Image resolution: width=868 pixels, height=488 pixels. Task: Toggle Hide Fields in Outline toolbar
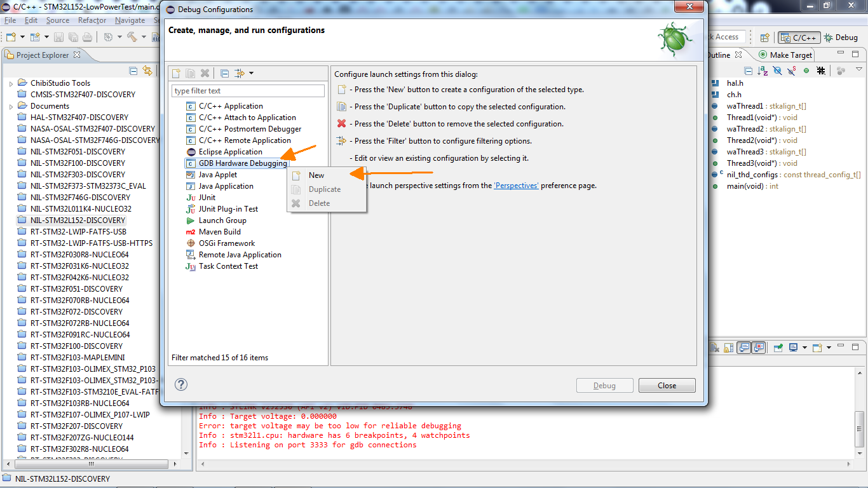point(777,71)
